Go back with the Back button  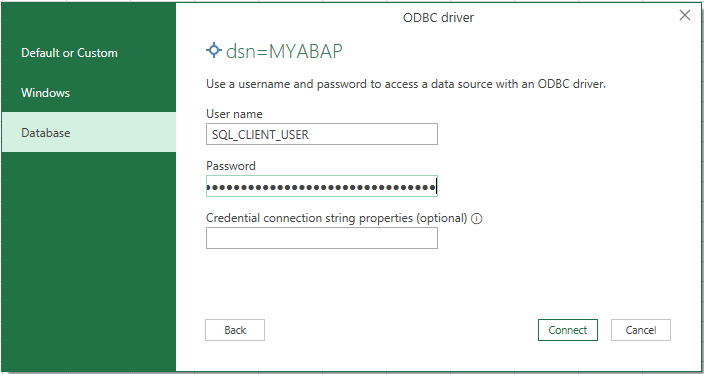235,330
